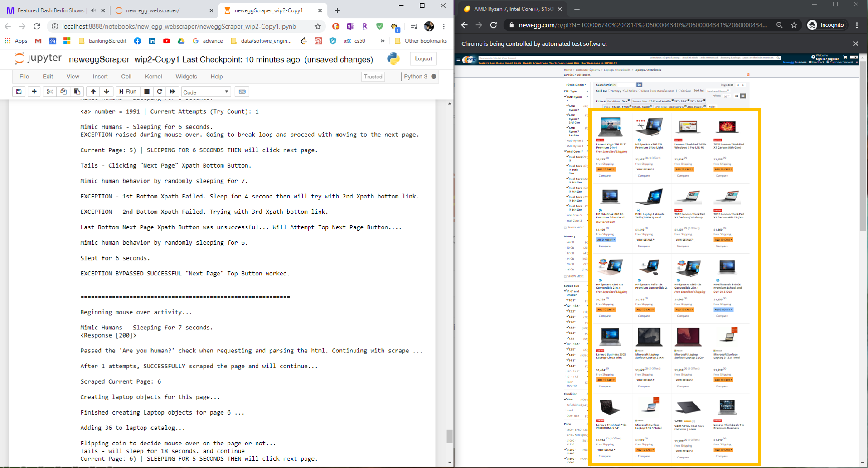Screen dimensions: 868x468
Task: Open the Newegg shopping cart icon
Action: 845,57
